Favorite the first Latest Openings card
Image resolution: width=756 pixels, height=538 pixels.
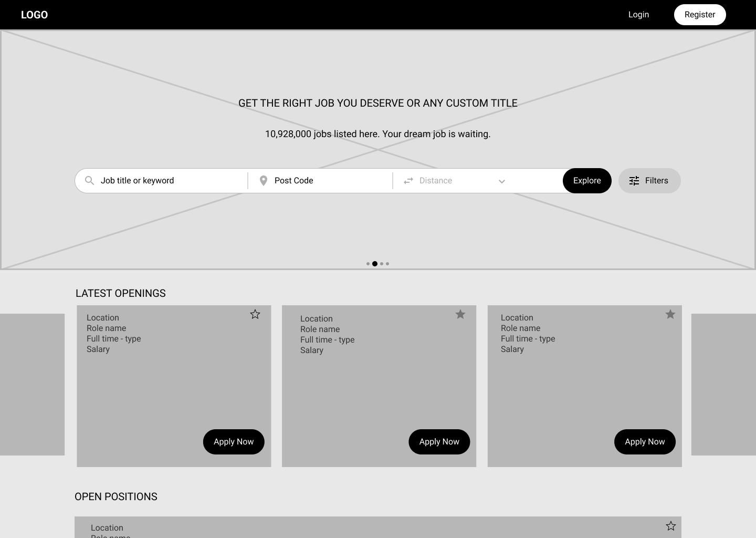pos(255,314)
